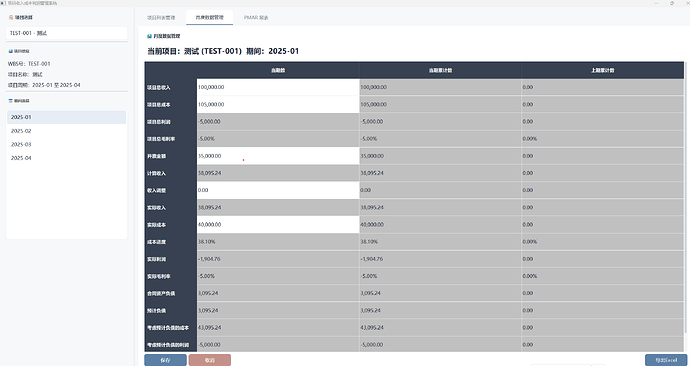Click the 考虑预计负债的成本 row label

[x=168, y=328]
